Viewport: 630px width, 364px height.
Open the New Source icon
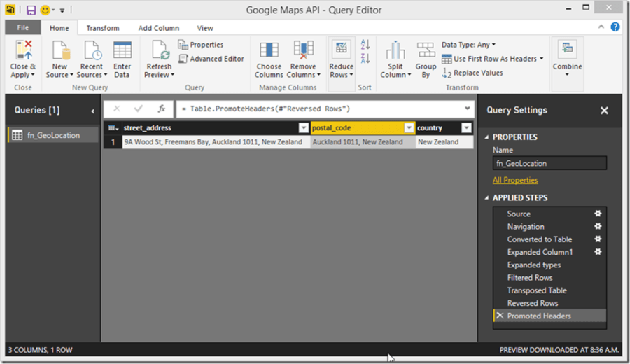pyautogui.click(x=61, y=50)
